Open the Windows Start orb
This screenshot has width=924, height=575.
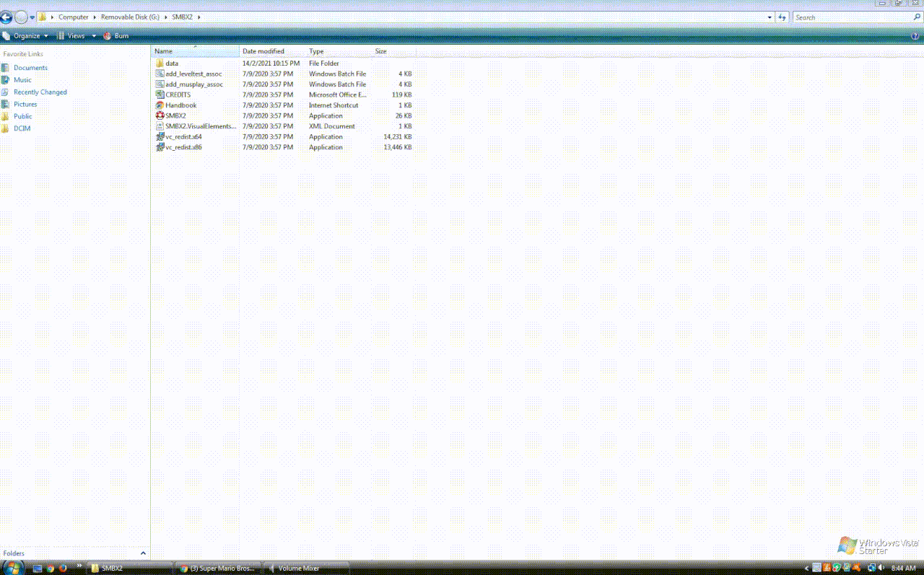pos(13,568)
